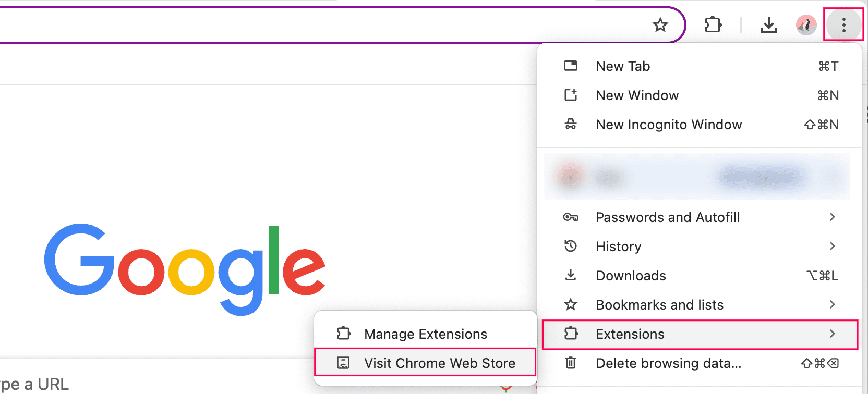Viewport: 868px width, 394px height.
Task: Focus the address bar field
Action: pos(313,25)
